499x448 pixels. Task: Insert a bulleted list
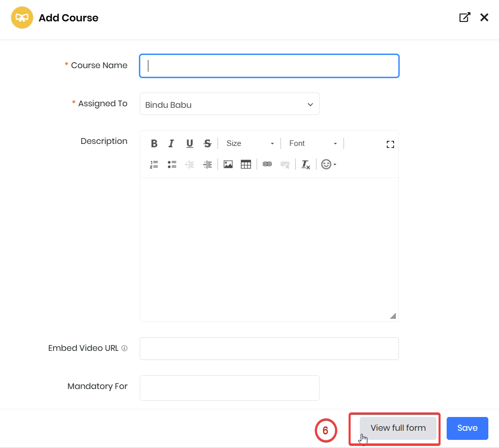(172, 164)
